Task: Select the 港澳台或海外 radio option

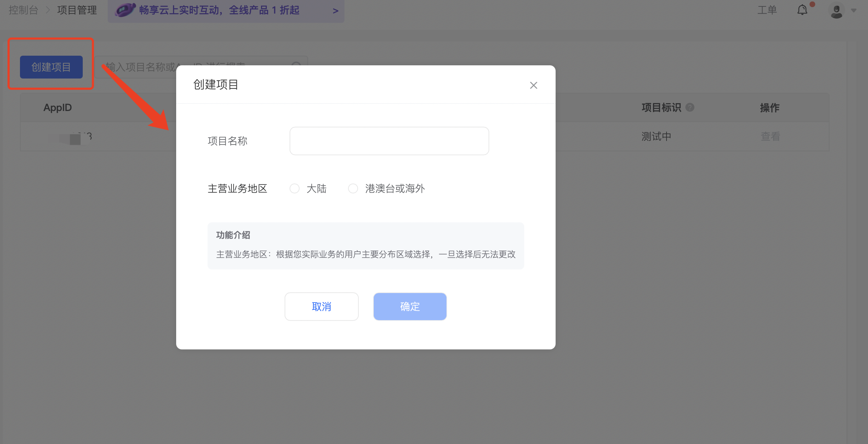Action: click(353, 188)
